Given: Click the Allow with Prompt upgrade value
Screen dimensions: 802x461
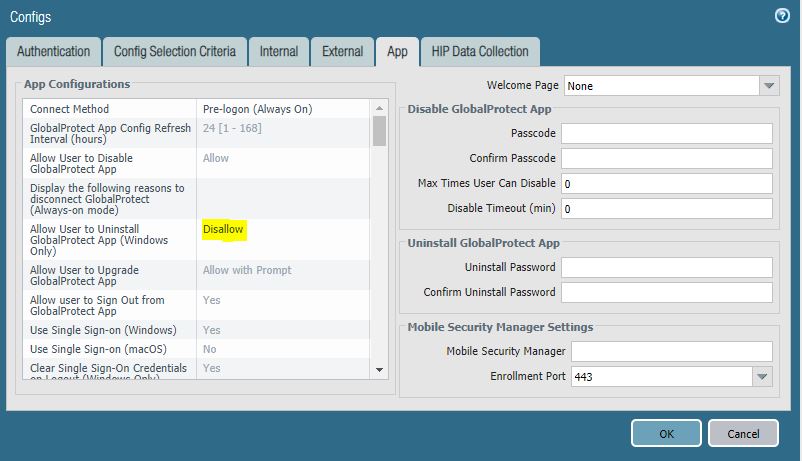Looking at the screenshot, I should 247,270.
